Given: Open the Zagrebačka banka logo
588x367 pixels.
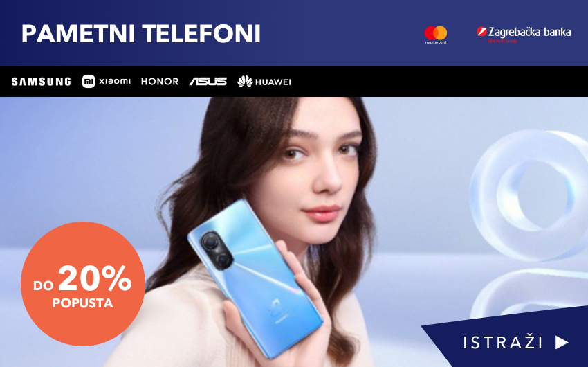Looking at the screenshot, I should point(524,34).
